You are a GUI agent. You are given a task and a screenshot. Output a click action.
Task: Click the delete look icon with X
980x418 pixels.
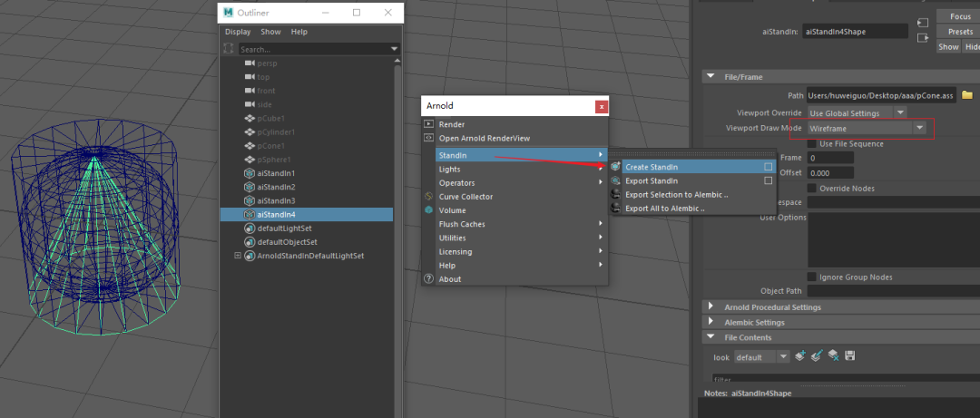click(832, 355)
